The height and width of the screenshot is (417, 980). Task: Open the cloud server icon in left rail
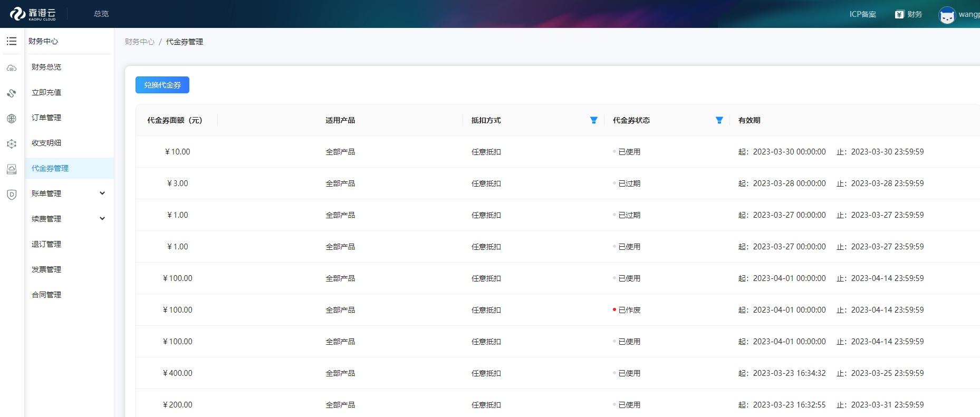[x=12, y=68]
